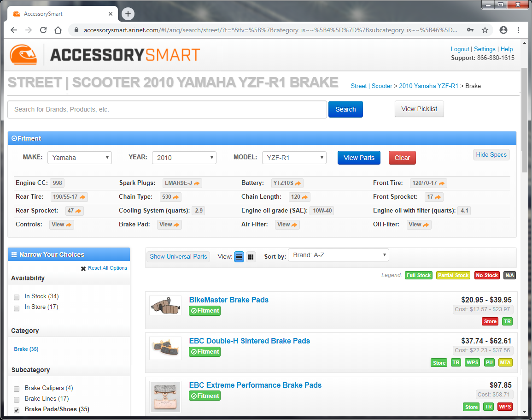The image size is (532, 420).
Task: View the site security padlock info
Action: [76, 30]
